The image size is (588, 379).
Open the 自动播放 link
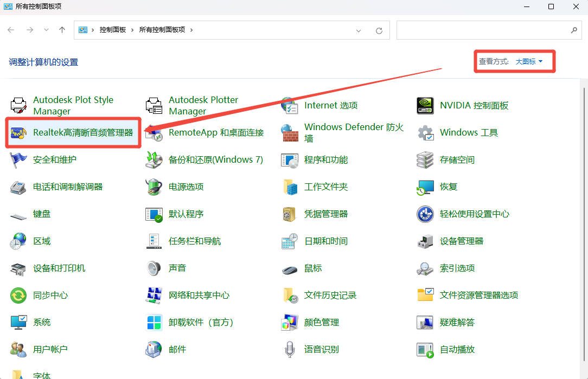(x=457, y=349)
